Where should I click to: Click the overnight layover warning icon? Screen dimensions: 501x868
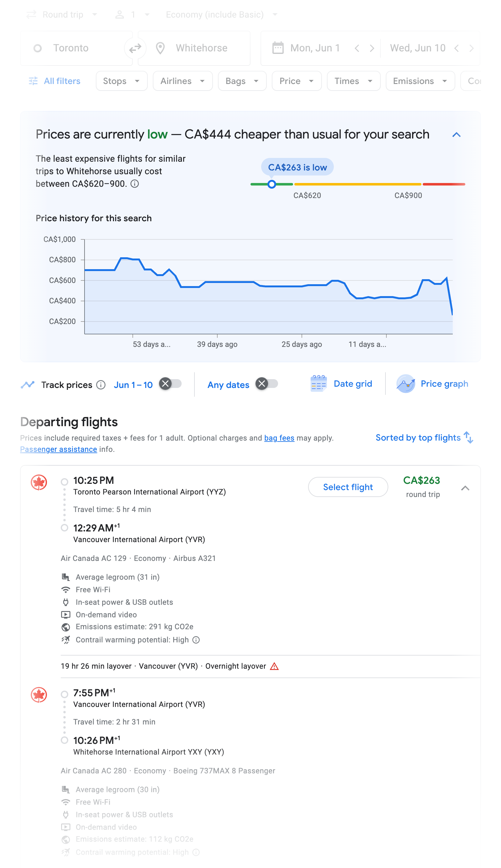[274, 666]
